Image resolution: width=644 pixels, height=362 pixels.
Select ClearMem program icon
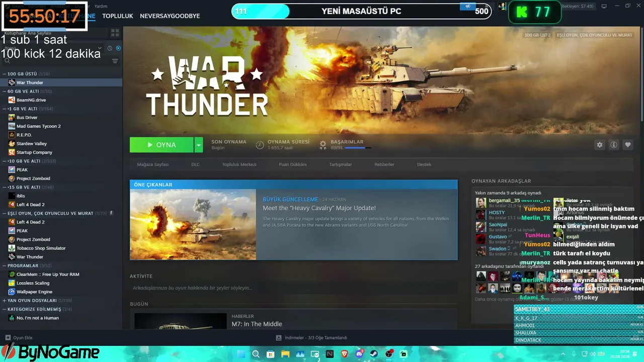point(12,275)
